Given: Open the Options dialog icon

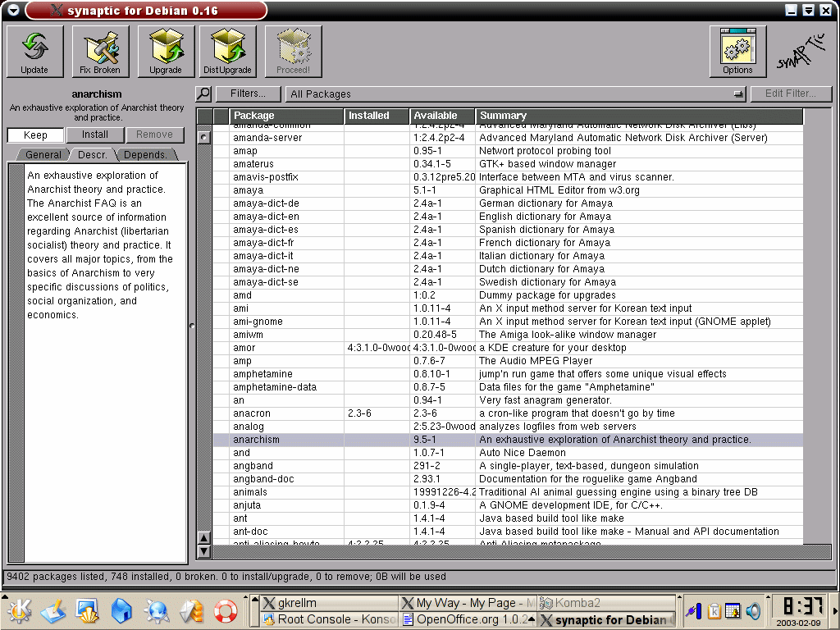Looking at the screenshot, I should [737, 52].
